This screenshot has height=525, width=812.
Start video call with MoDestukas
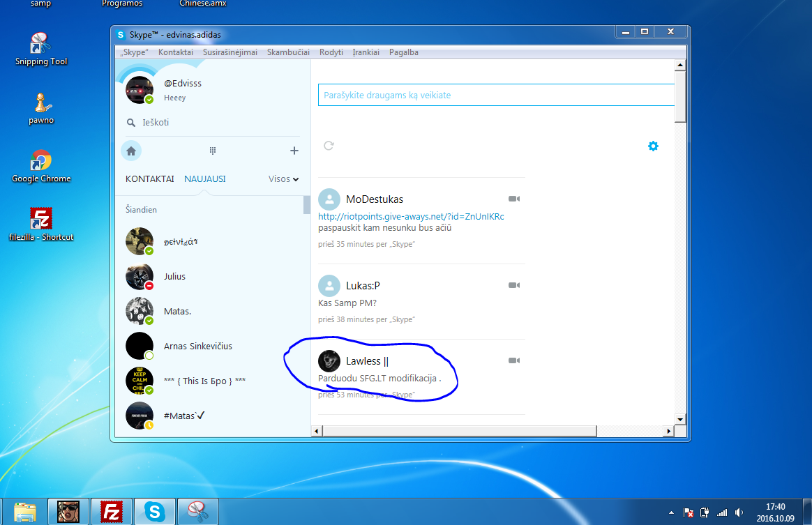(513, 199)
